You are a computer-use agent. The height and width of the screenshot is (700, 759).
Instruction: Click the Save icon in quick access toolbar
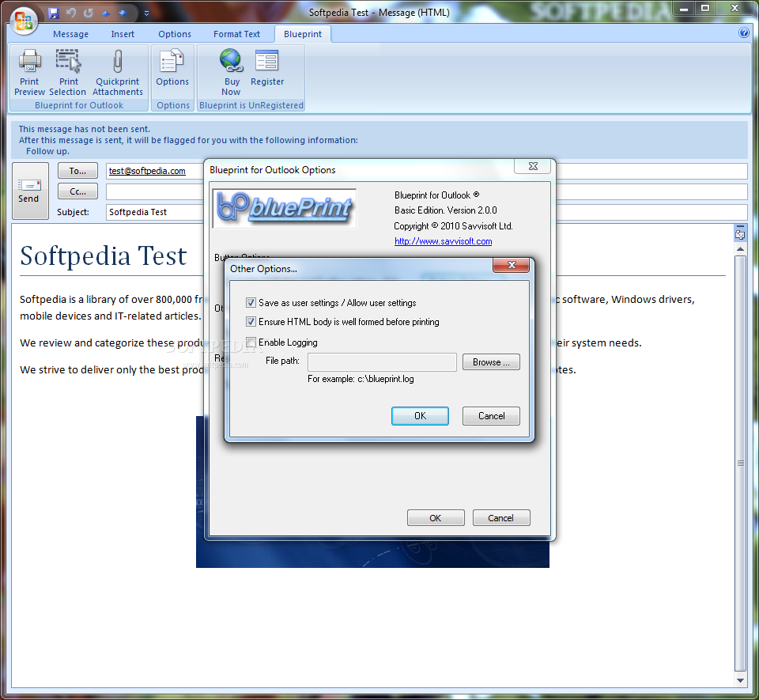[x=54, y=13]
